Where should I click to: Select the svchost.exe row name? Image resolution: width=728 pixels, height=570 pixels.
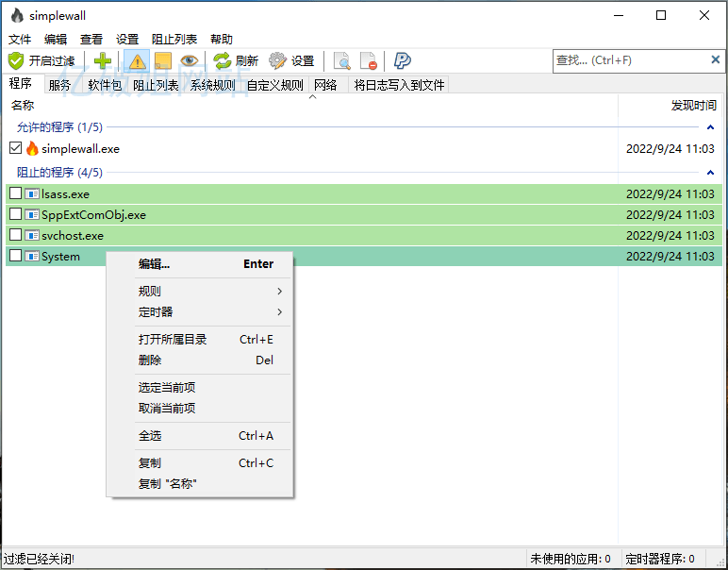click(x=73, y=236)
